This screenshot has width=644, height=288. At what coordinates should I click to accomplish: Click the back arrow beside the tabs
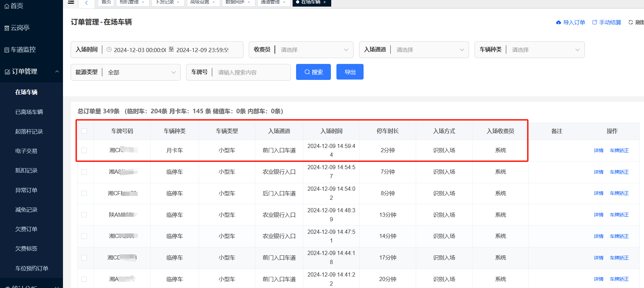[86, 3]
